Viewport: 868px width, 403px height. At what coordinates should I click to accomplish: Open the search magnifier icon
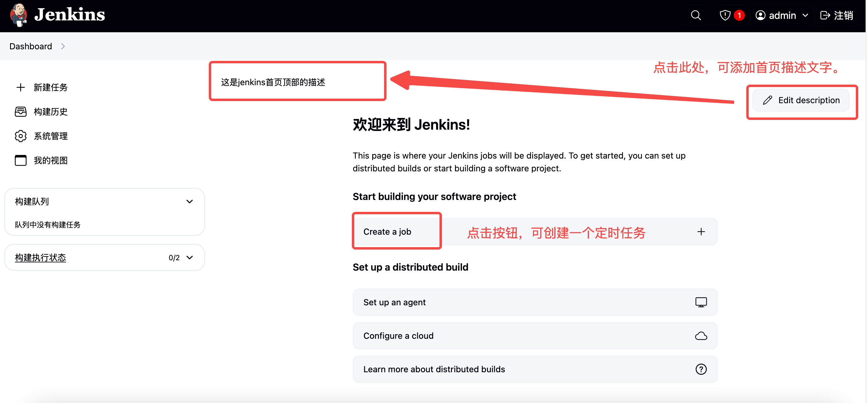[696, 15]
